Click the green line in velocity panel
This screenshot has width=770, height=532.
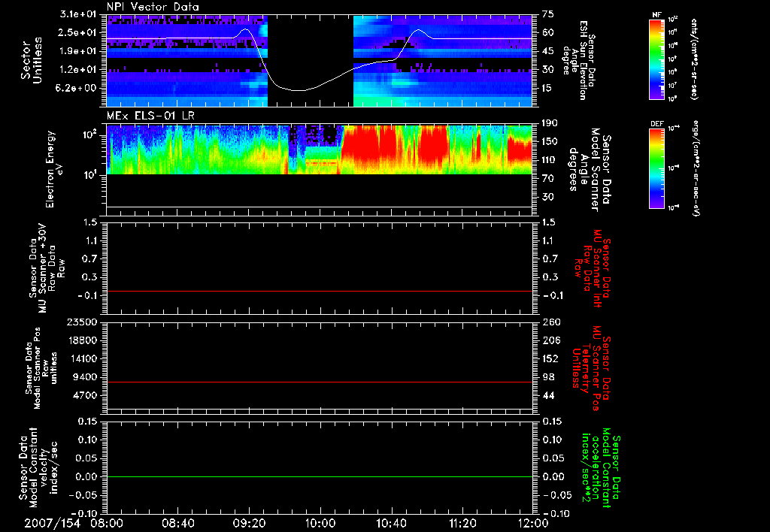(x=319, y=476)
